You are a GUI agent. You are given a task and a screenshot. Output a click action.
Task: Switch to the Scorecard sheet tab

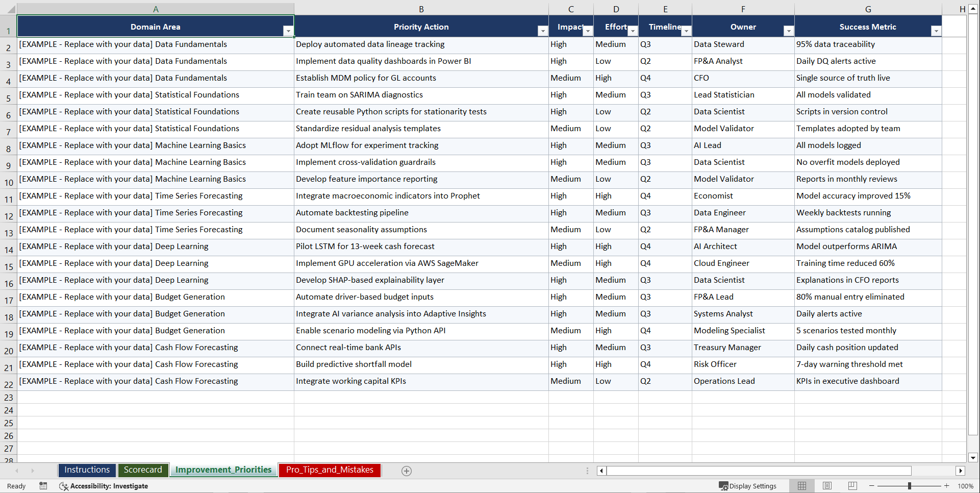point(143,470)
